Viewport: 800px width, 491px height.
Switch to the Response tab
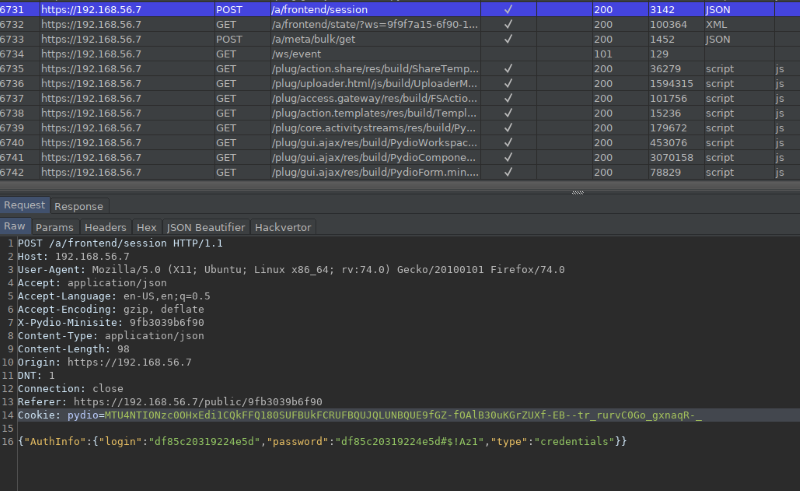tap(79, 206)
